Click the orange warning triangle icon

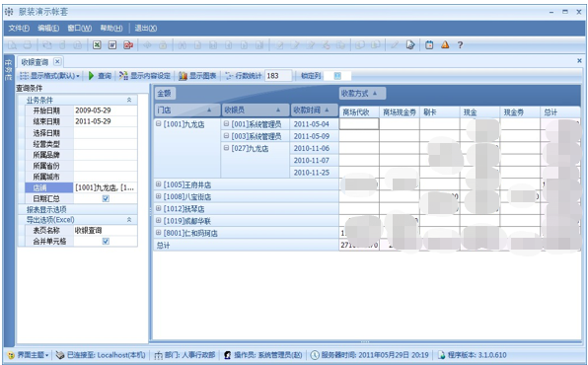tap(445, 45)
